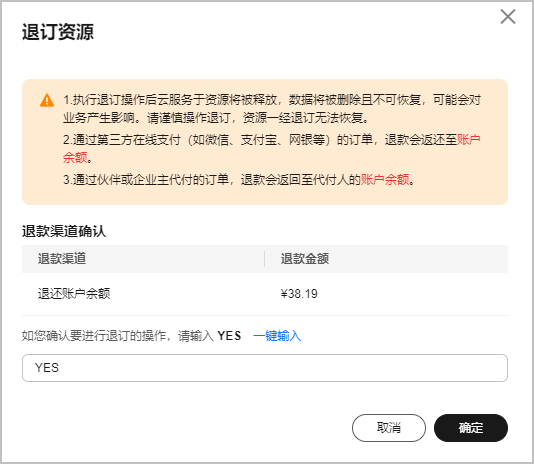The width and height of the screenshot is (534, 464).
Task: Click the 退还账户余额 table cell
Action: pyautogui.click(x=74, y=293)
